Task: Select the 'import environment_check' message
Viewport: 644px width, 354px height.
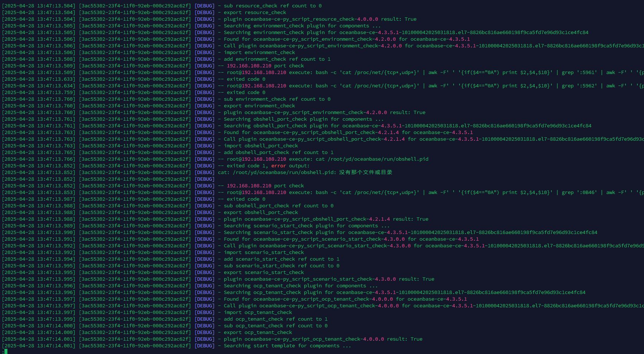Action: tap(259, 53)
